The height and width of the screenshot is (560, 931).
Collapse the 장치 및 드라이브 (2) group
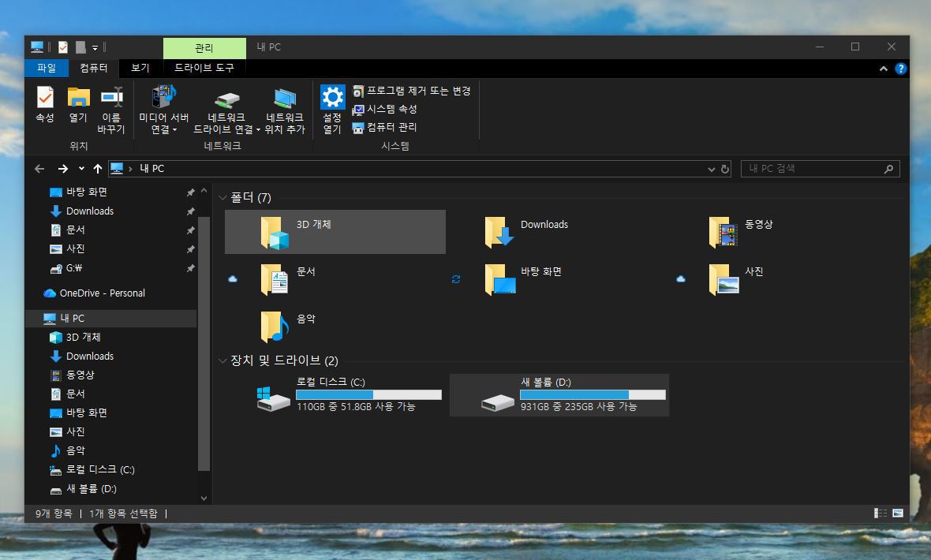pyautogui.click(x=222, y=360)
